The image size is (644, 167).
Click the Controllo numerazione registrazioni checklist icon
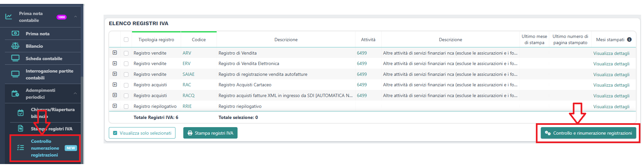pos(21,148)
